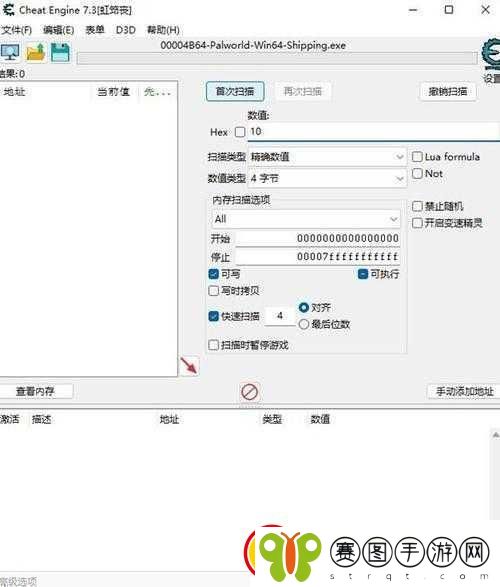Expand the 扫描类型 scan type dropdown
The width and height of the screenshot is (500, 587).
(x=327, y=157)
